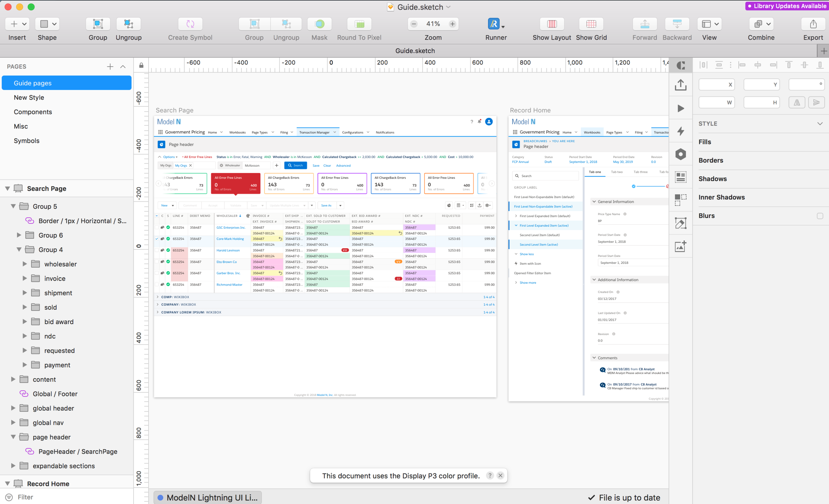The width and height of the screenshot is (829, 504).
Task: Click the Create Symbol icon
Action: (190, 24)
